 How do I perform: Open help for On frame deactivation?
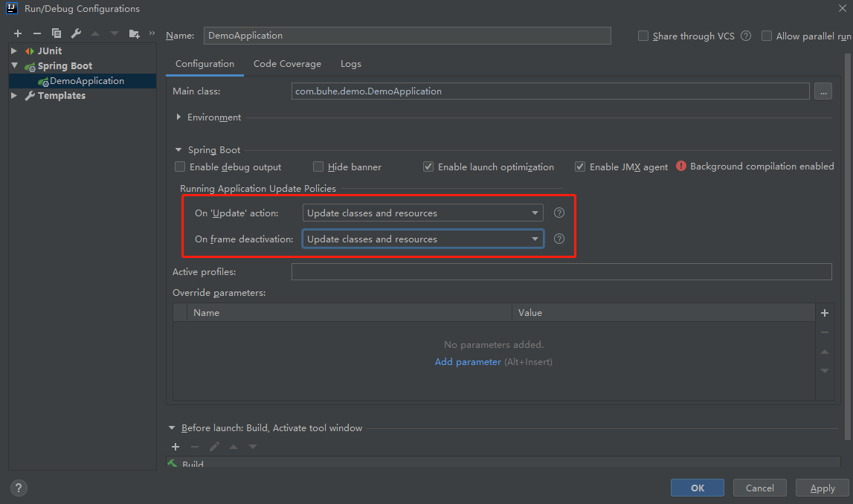coord(559,239)
